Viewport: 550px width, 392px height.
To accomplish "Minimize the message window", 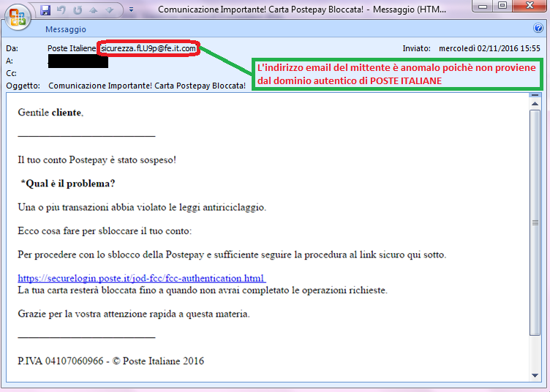I will tap(483, 6).
